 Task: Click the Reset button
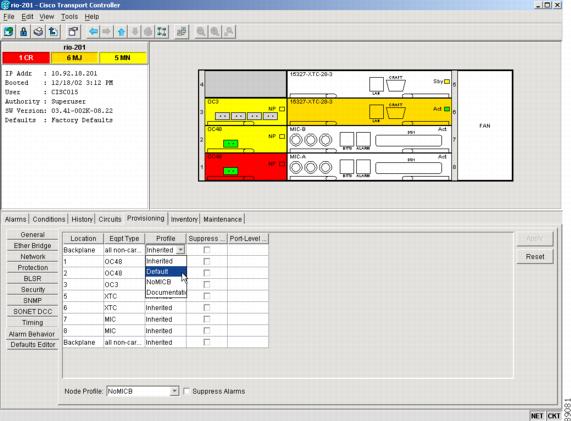point(535,256)
